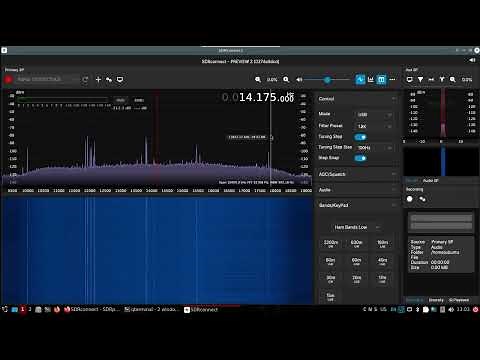This screenshot has height=360, width=480.
Task: Open the Filter Preset dropdown
Action: [x=374, y=126]
